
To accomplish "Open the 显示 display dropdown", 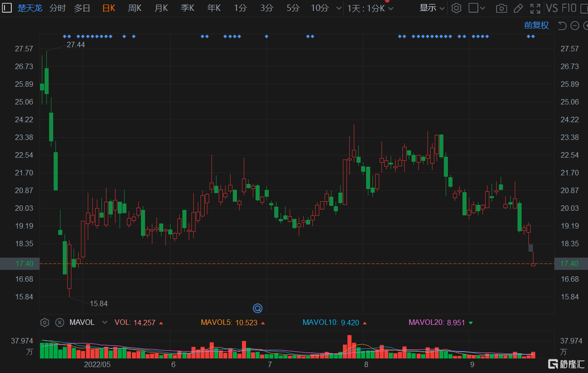I will (x=432, y=8).
